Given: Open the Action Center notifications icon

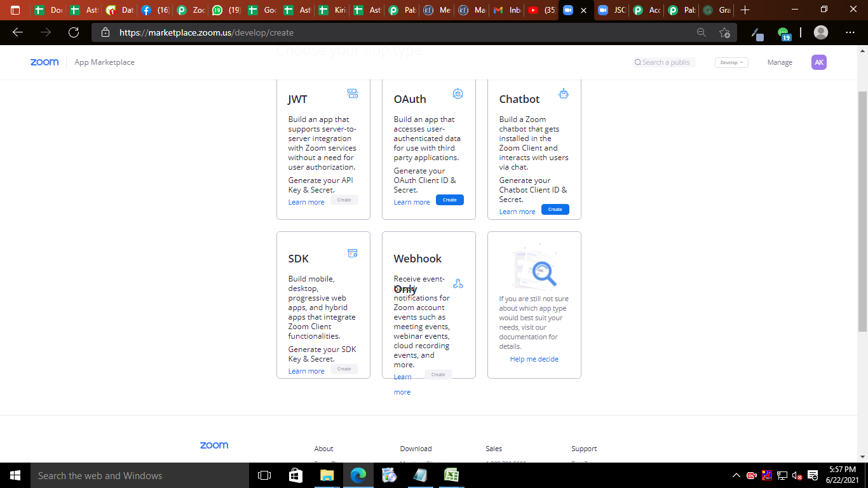Looking at the screenshot, I should 812,475.
